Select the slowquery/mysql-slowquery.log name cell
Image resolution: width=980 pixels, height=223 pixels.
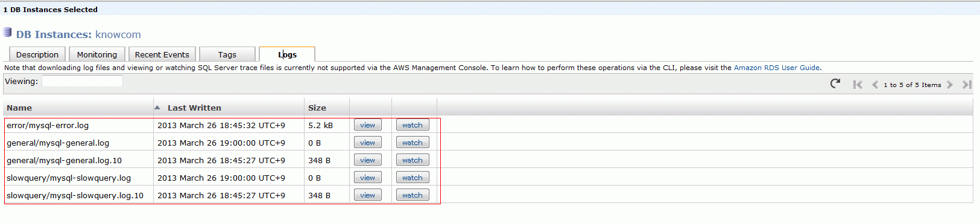pyautogui.click(x=79, y=178)
